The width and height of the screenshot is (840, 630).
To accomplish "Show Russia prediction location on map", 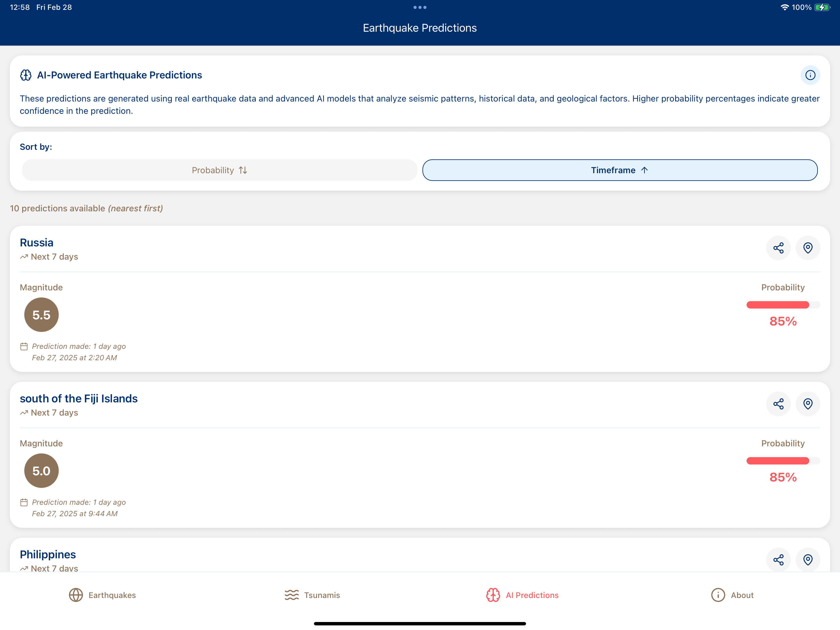I will click(x=808, y=248).
